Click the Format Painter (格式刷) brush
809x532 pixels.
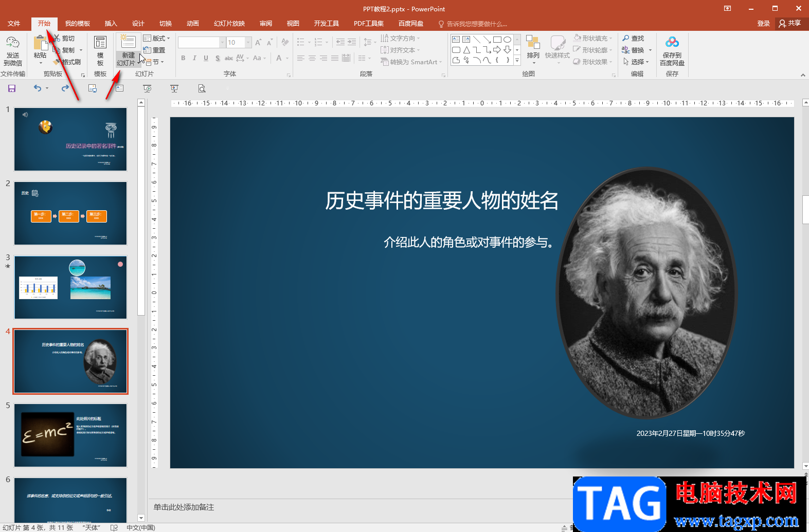[67, 62]
